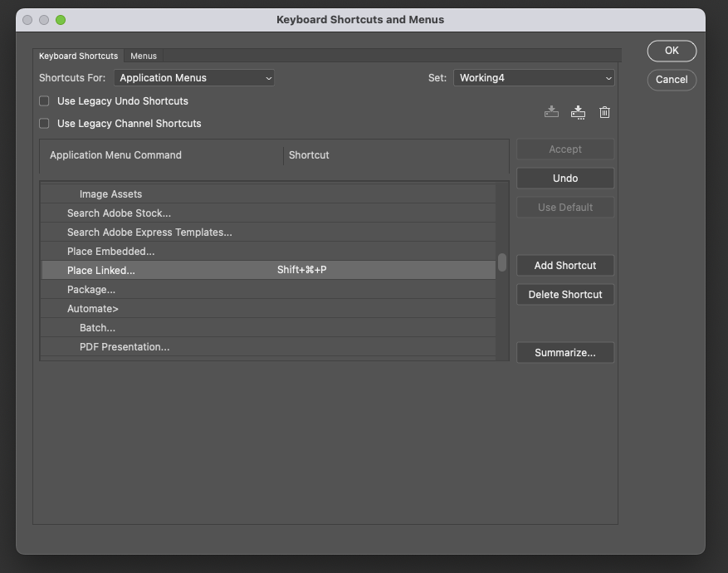Enable Use Legacy Undo Shortcuts
Image resolution: width=728 pixels, height=573 pixels.
(x=44, y=100)
